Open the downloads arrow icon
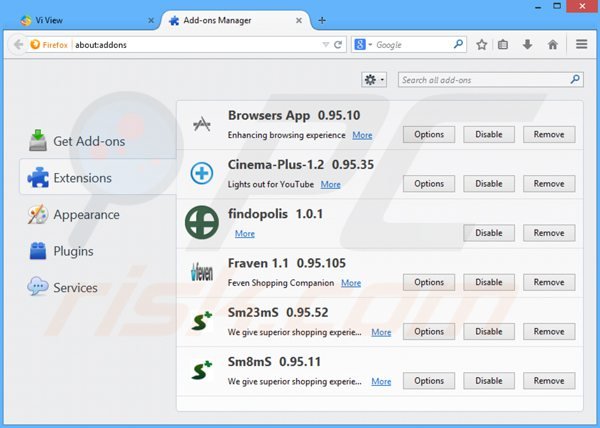Viewport: 600px width, 428px height. pos(528,45)
